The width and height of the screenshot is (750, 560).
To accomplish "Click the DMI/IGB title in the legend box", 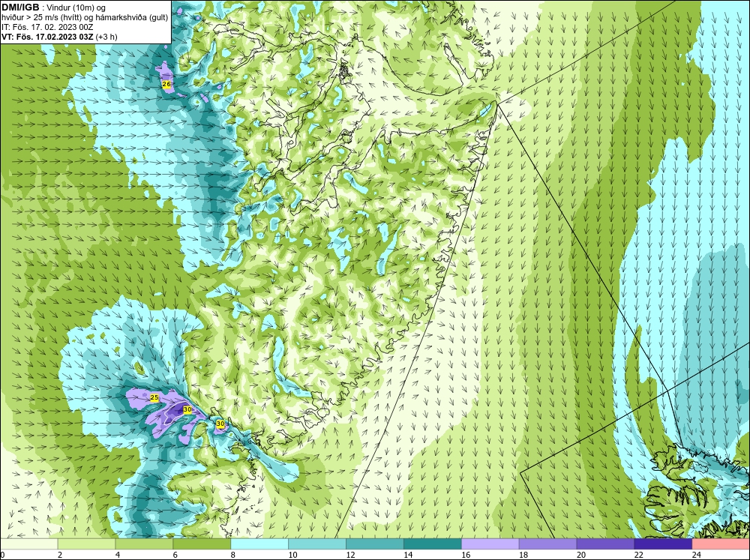I will click(20, 7).
